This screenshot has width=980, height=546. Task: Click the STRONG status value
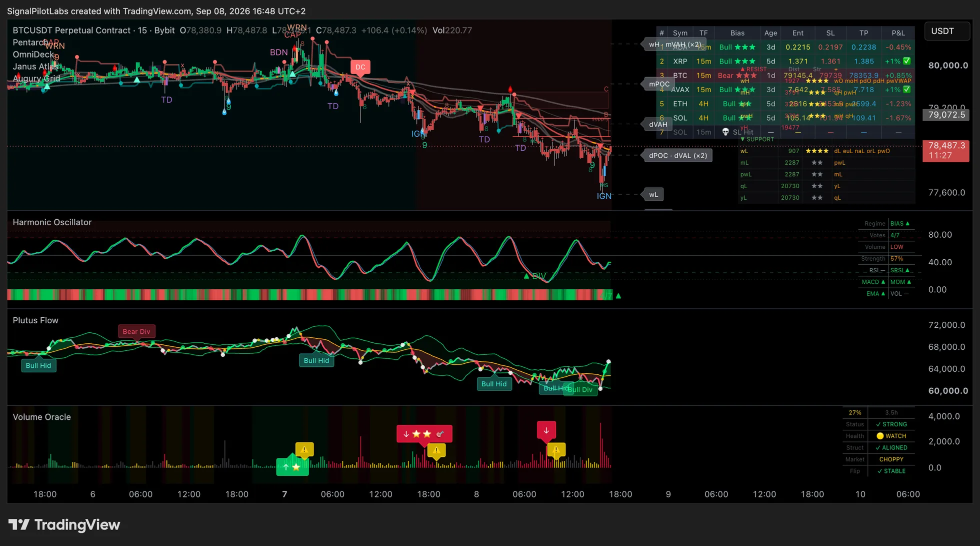pos(891,424)
